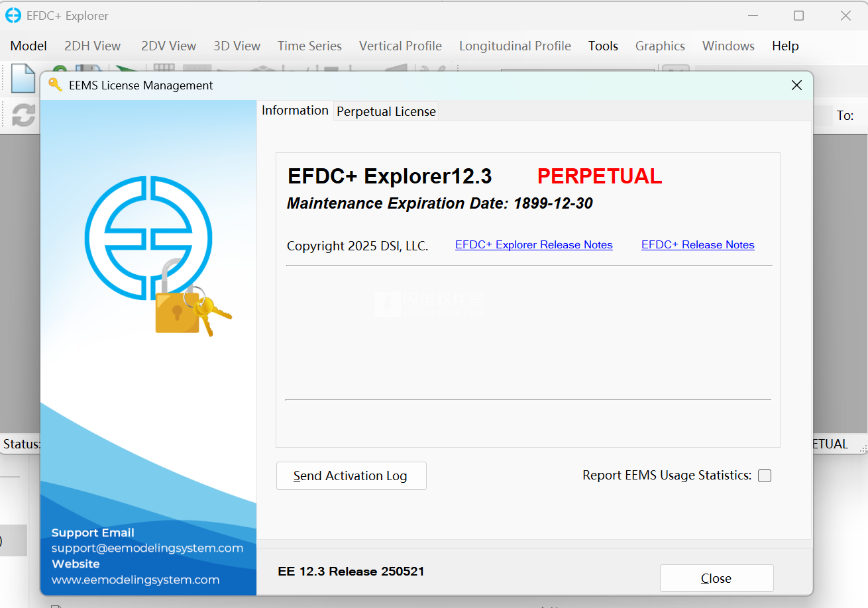Close the EFDC+ Explorer main window
This screenshot has height=608, width=868.
tap(845, 15)
